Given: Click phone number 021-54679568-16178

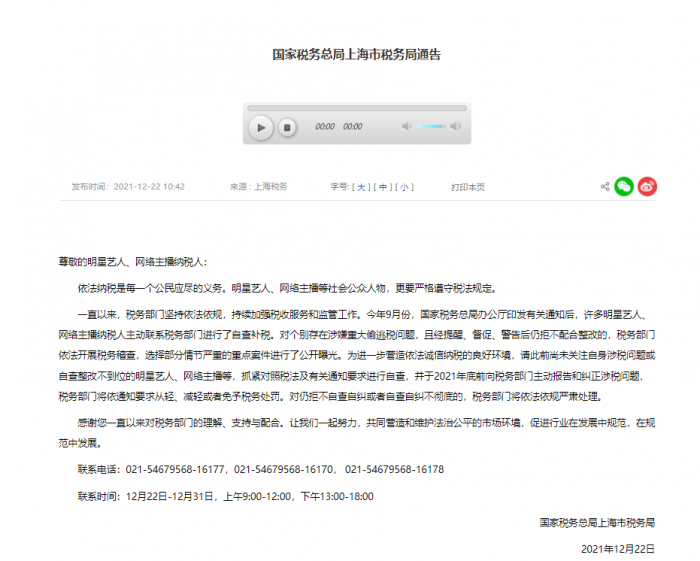Looking at the screenshot, I should click(395, 470).
